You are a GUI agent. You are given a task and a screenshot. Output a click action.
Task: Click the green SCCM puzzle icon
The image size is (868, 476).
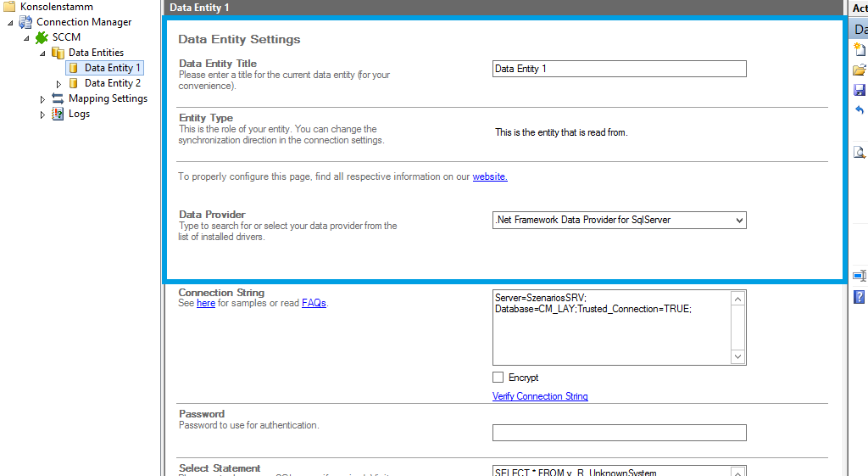point(42,37)
